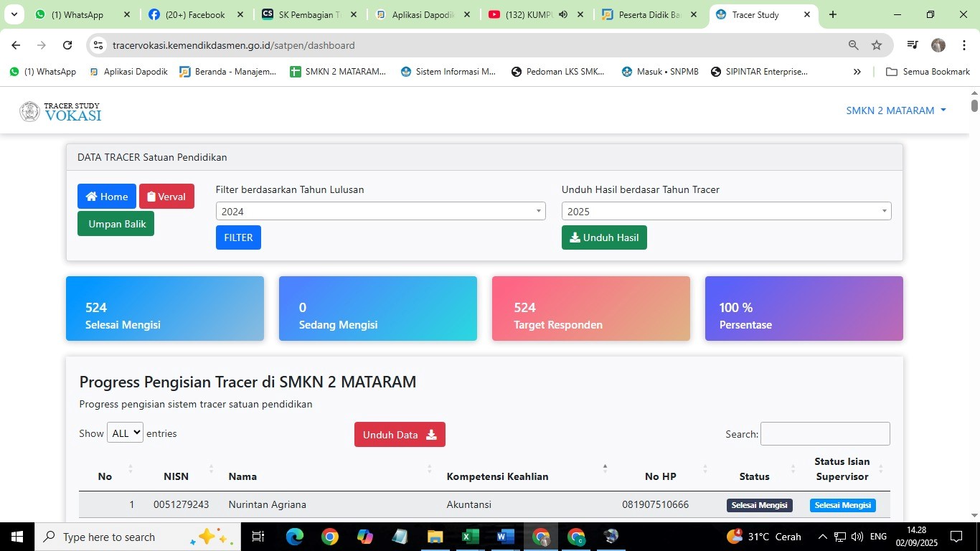Open File Explorer from the taskbar
The width and height of the screenshot is (980, 551).
click(x=435, y=537)
